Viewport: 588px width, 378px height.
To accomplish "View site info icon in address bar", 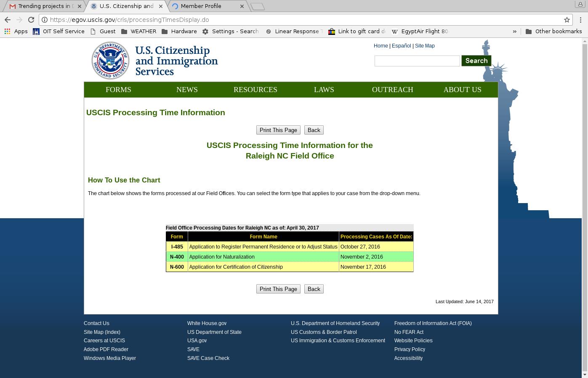I will pos(44,20).
